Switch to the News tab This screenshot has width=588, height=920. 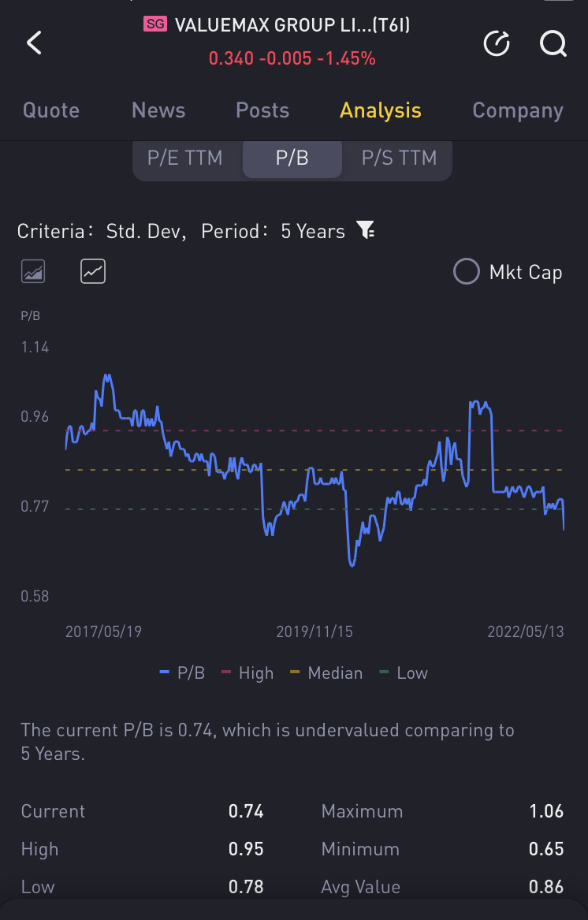(158, 110)
